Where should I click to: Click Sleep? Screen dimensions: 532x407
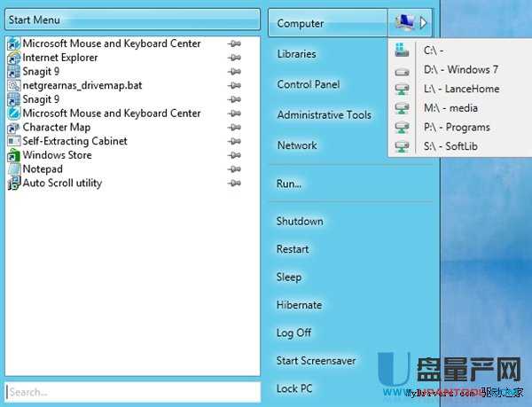(289, 278)
